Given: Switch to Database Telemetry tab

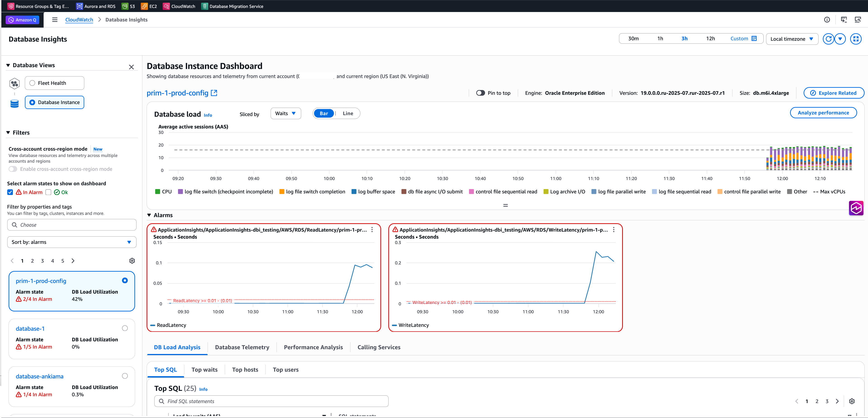Looking at the screenshot, I should (x=242, y=347).
